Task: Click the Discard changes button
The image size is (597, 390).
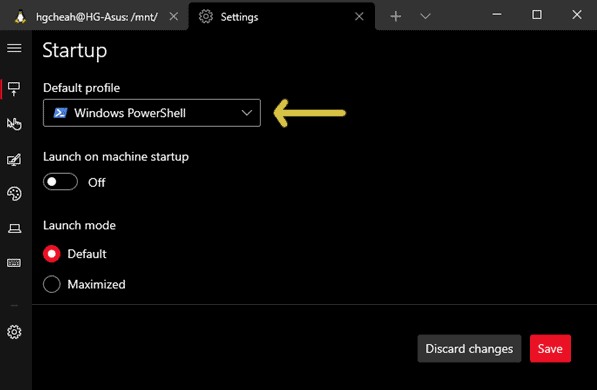Action: click(x=469, y=348)
